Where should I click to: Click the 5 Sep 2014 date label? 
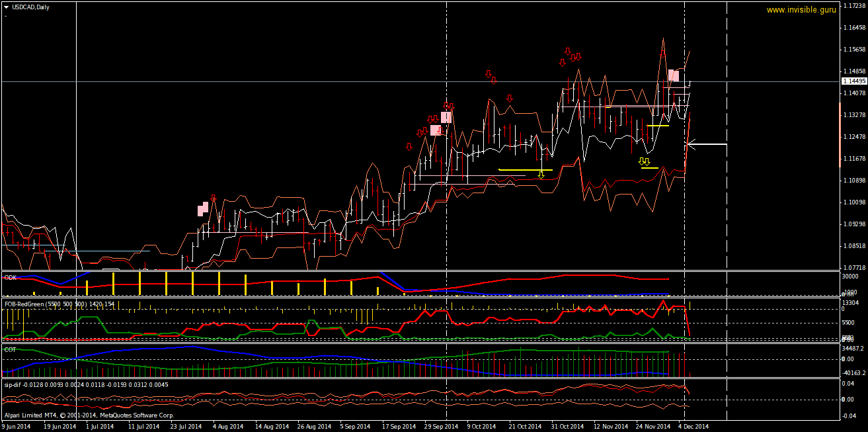pos(356,427)
